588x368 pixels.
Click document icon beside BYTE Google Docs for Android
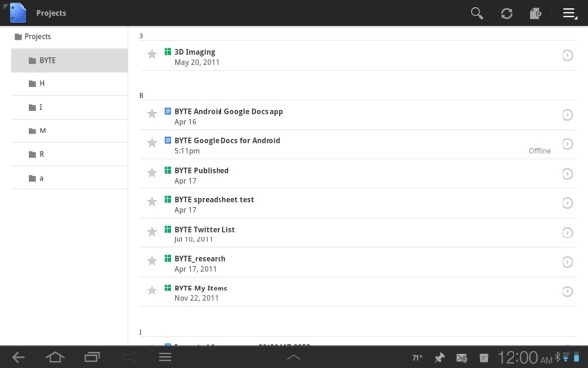pos(168,140)
